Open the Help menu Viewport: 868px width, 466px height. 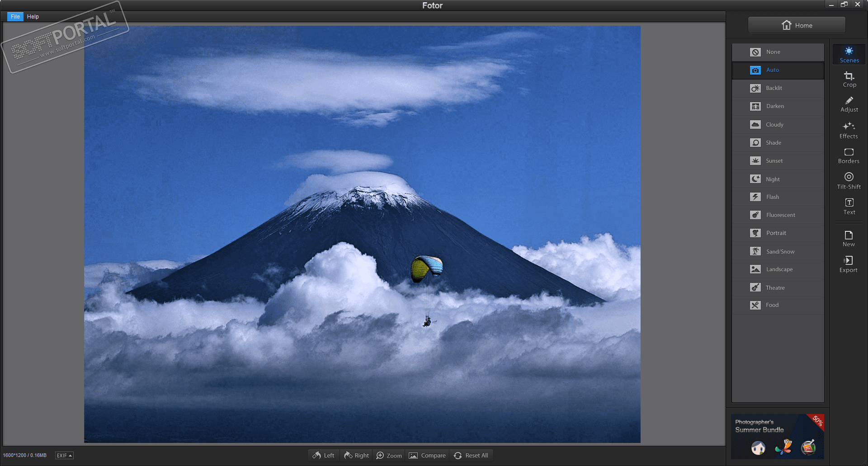click(x=33, y=17)
